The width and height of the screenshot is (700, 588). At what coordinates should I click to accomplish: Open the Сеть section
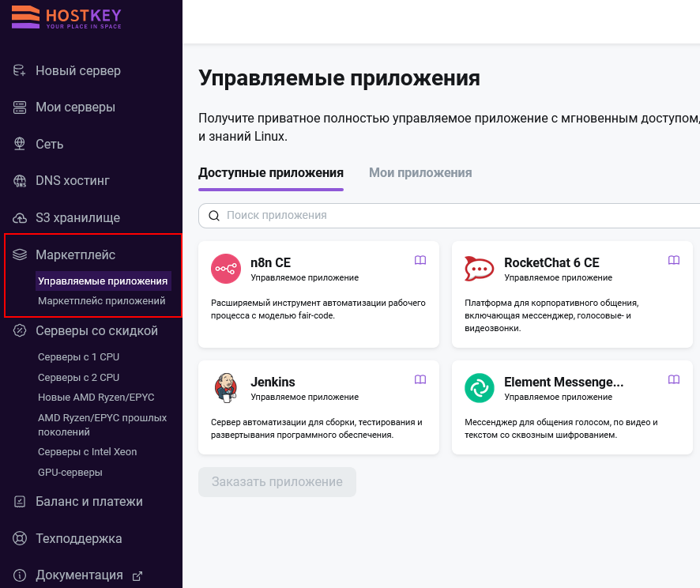[x=50, y=144]
